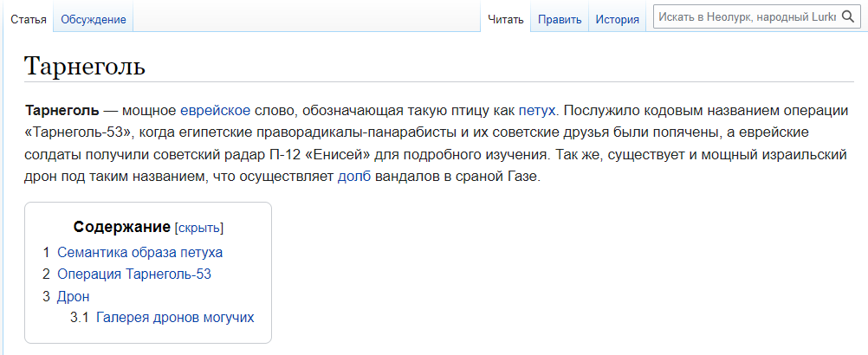Open the петух link
This screenshot has height=355, width=868.
coord(537,111)
